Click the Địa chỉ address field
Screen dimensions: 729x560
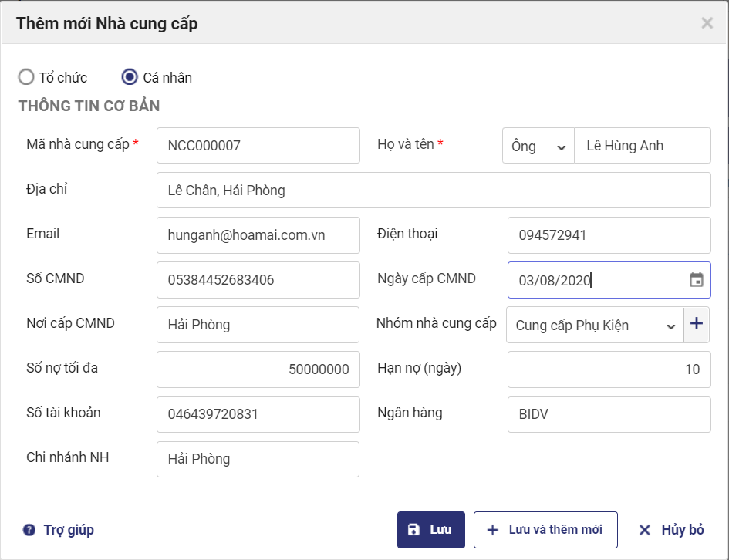[433, 191]
